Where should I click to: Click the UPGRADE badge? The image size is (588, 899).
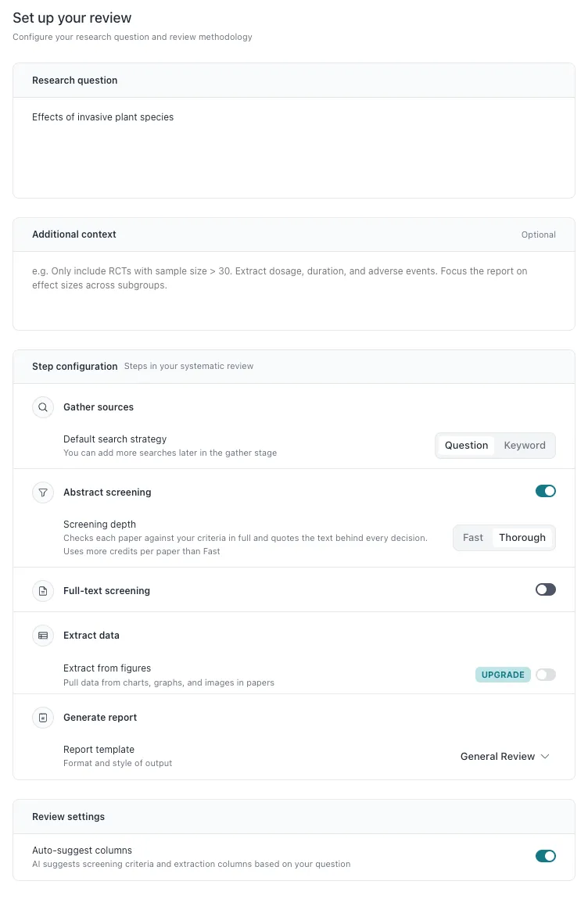pyautogui.click(x=503, y=675)
